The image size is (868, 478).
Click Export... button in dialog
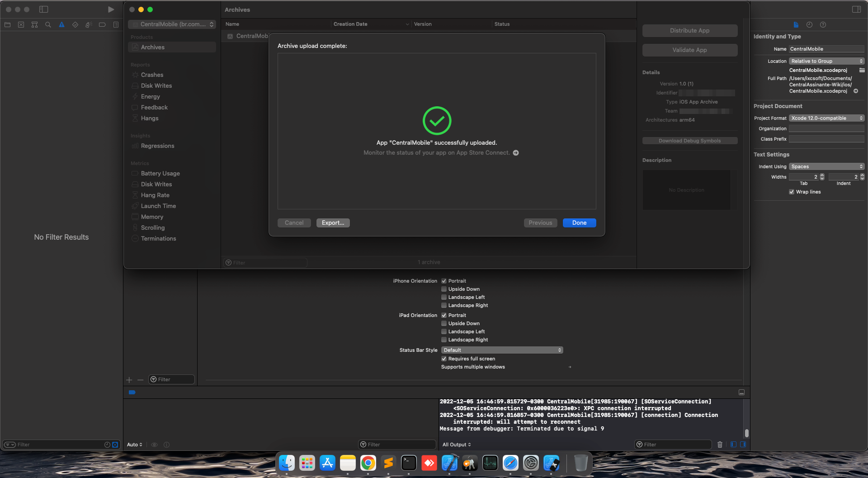pos(333,222)
